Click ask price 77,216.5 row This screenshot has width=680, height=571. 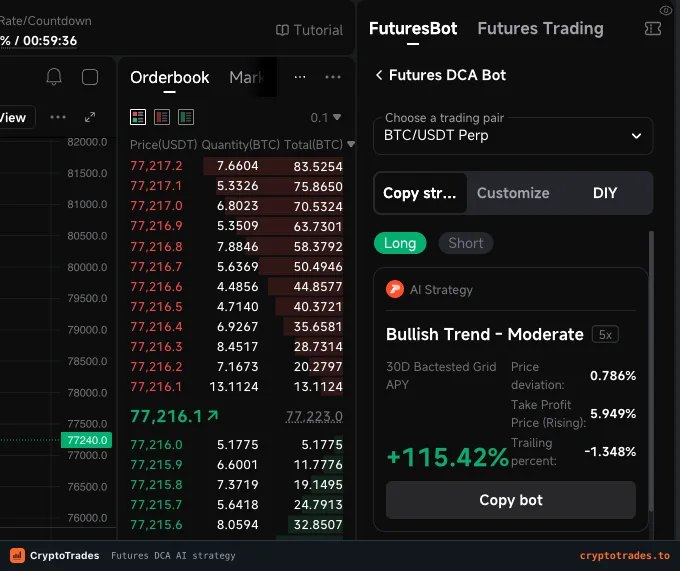pos(236,307)
